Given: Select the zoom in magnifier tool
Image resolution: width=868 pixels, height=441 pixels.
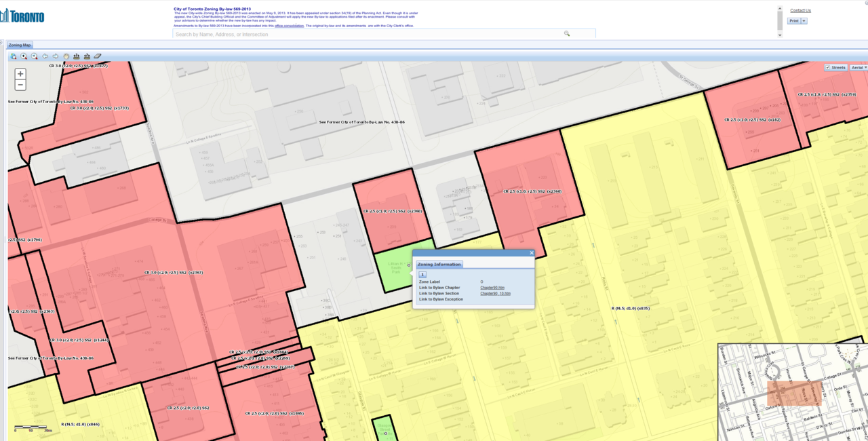Looking at the screenshot, I should click(x=24, y=56).
